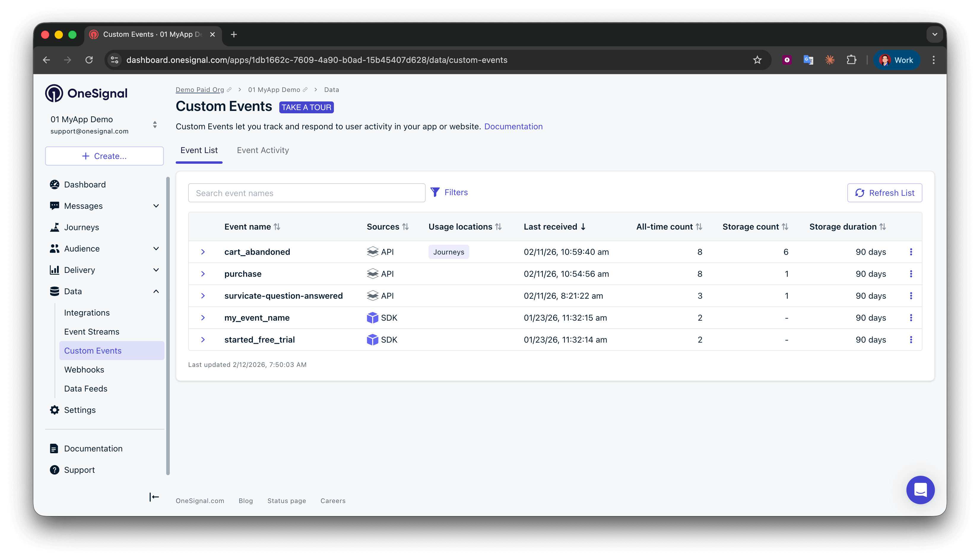Toggle the Last received sort direction
980x560 pixels.
pyautogui.click(x=583, y=227)
